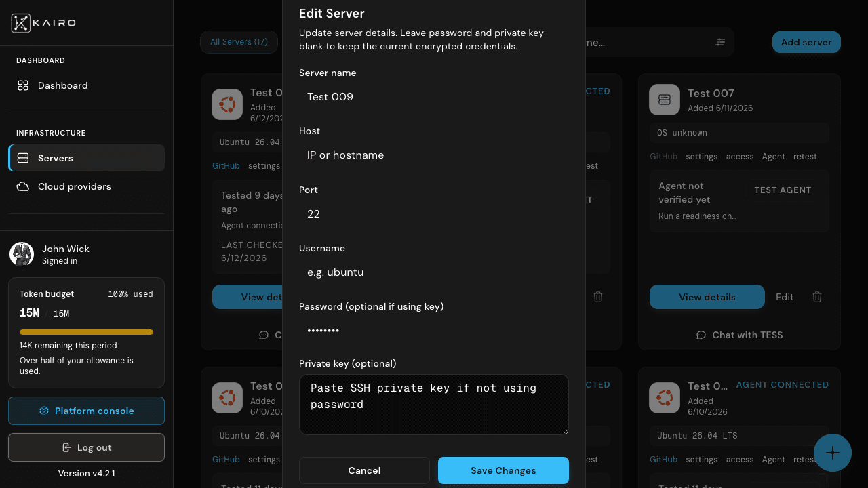
Task: Click the floating plus button
Action: (x=833, y=453)
